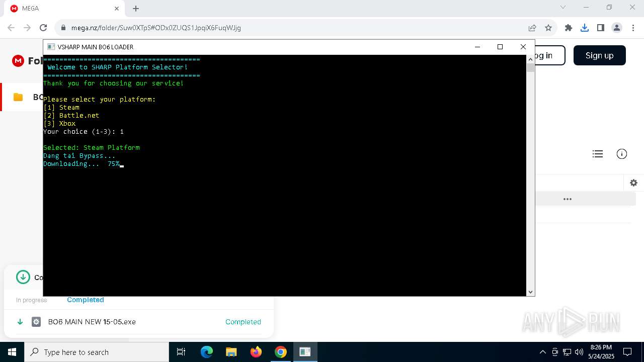This screenshot has height=362, width=644.
Task: Close the MEGA tab
Action: [x=117, y=8]
